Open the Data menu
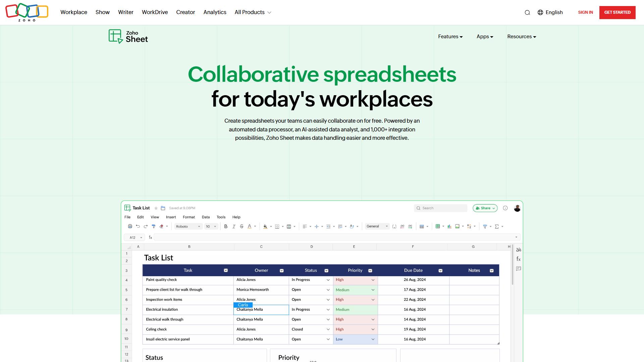Viewport: 644px width, 362px height. pyautogui.click(x=206, y=217)
